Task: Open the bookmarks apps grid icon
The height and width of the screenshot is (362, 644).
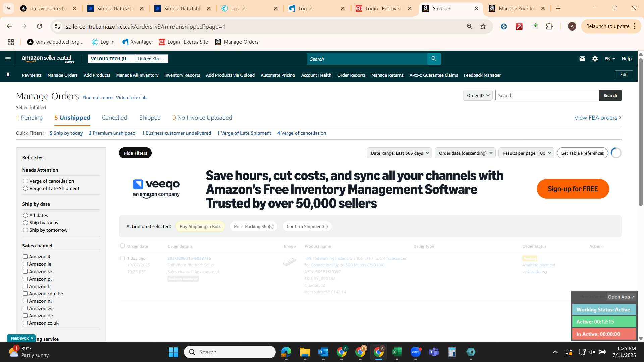Action: click(x=11, y=42)
